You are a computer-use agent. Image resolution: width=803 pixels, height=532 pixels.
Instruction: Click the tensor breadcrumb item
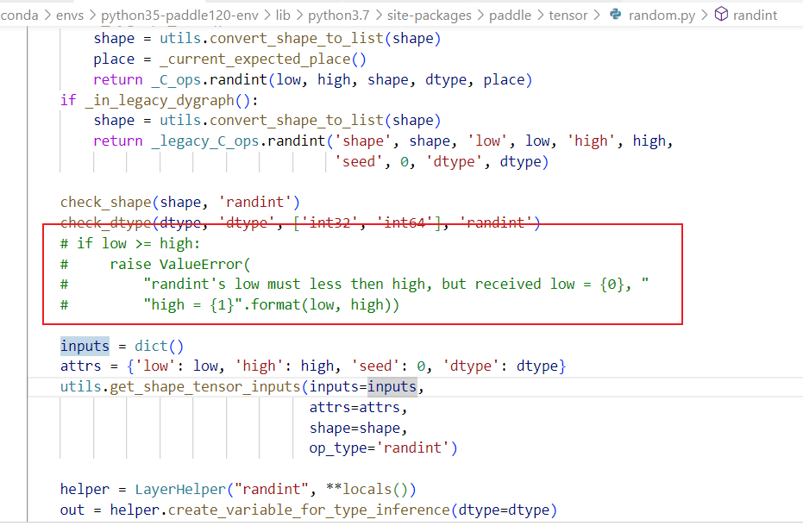tap(567, 15)
